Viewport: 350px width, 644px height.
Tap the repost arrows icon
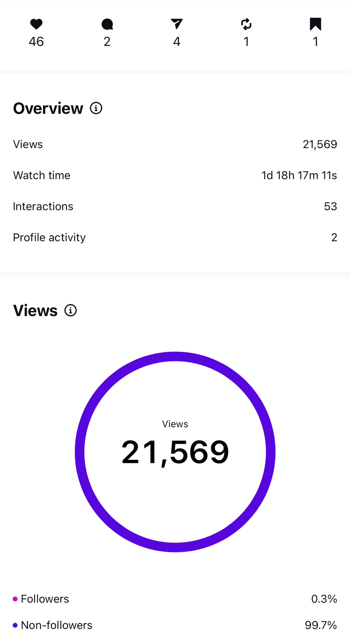coord(246,24)
